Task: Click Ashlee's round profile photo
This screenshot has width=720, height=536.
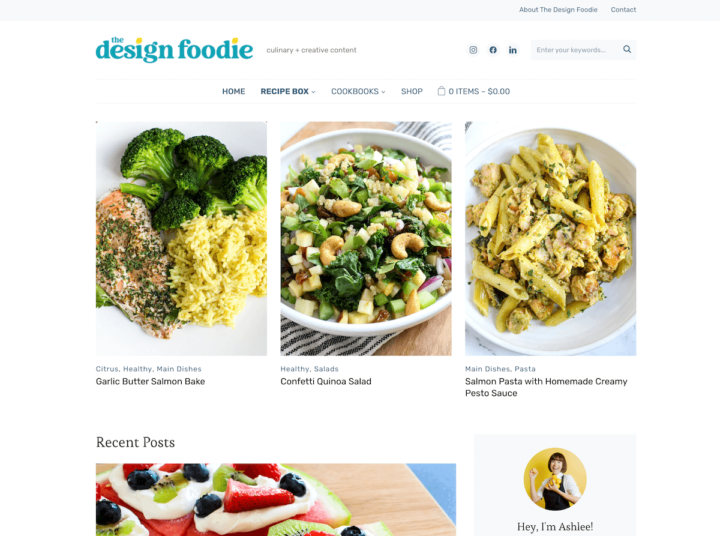Action: click(555, 479)
